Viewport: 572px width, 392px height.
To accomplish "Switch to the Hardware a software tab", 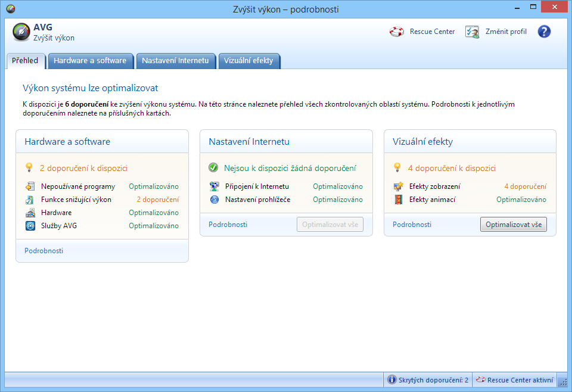I will pos(91,60).
